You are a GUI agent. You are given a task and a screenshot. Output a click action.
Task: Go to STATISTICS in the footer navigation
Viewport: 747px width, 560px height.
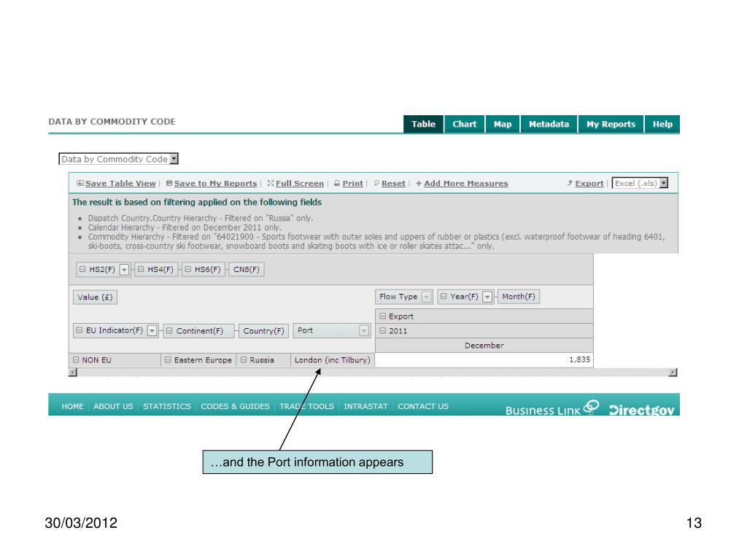pyautogui.click(x=167, y=406)
